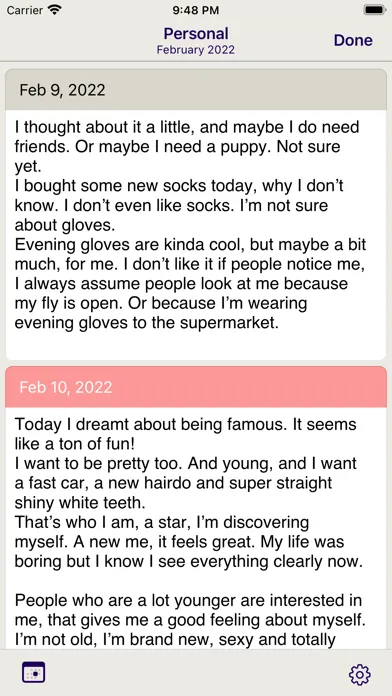This screenshot has width=392, height=696.
Task: Click the paragraph about a fast car
Action: (186, 482)
